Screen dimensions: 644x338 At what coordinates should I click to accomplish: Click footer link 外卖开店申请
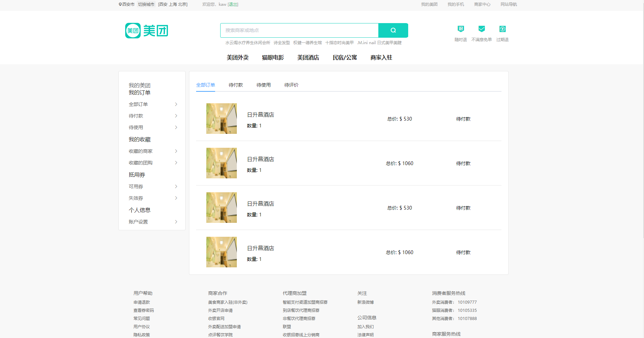220,310
